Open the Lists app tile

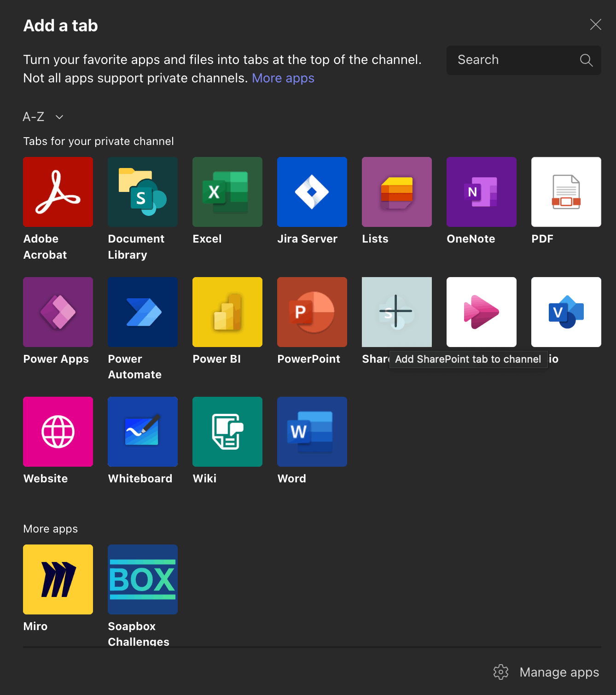pyautogui.click(x=397, y=192)
